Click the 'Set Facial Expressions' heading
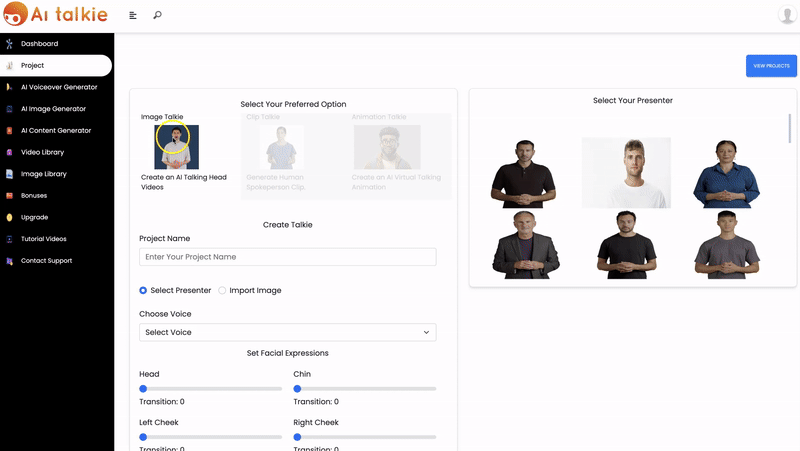Screen dimensions: 800x451 pyautogui.click(x=288, y=353)
